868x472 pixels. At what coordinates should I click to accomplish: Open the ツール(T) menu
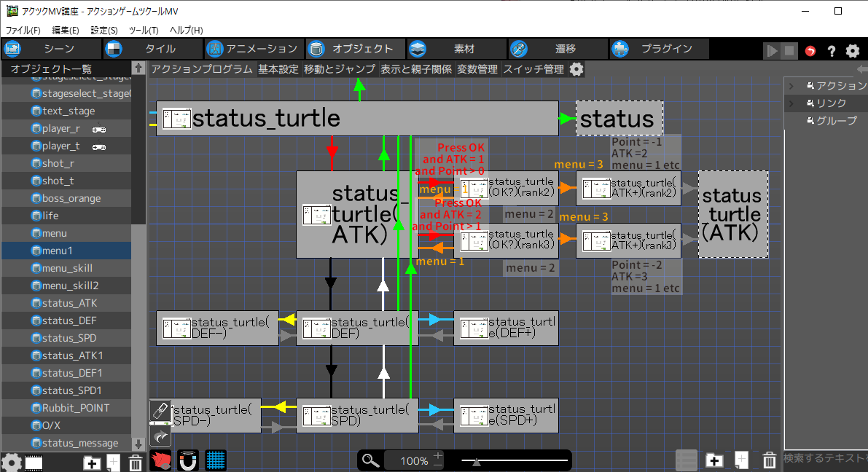tap(144, 30)
